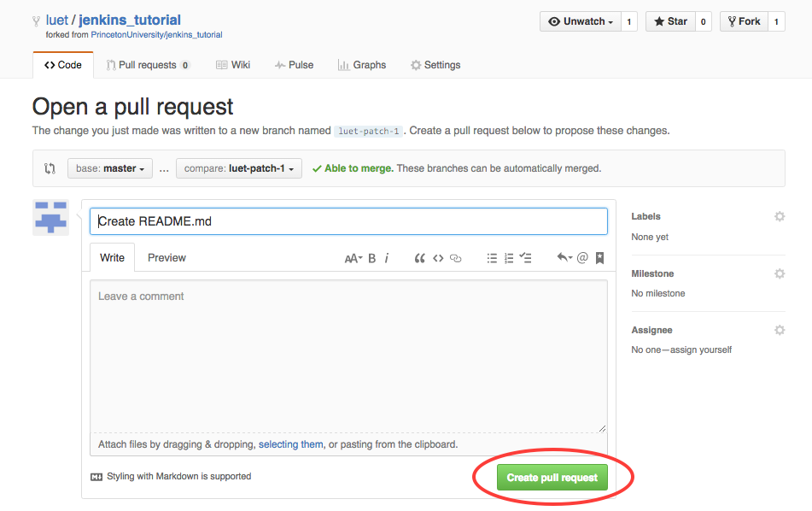Open the Wiki tab
The image size is (812, 511).
coord(233,65)
